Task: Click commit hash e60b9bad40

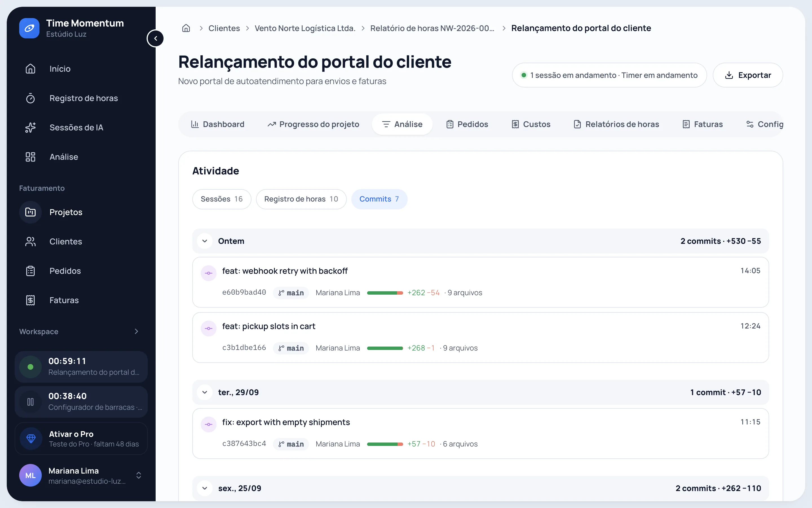Action: pyautogui.click(x=244, y=293)
